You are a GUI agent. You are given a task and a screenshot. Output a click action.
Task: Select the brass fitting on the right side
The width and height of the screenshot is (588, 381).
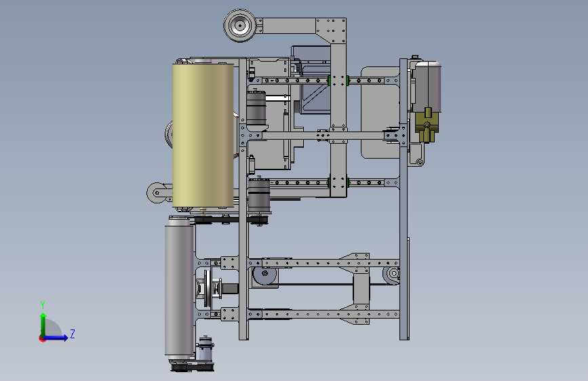[427, 125]
